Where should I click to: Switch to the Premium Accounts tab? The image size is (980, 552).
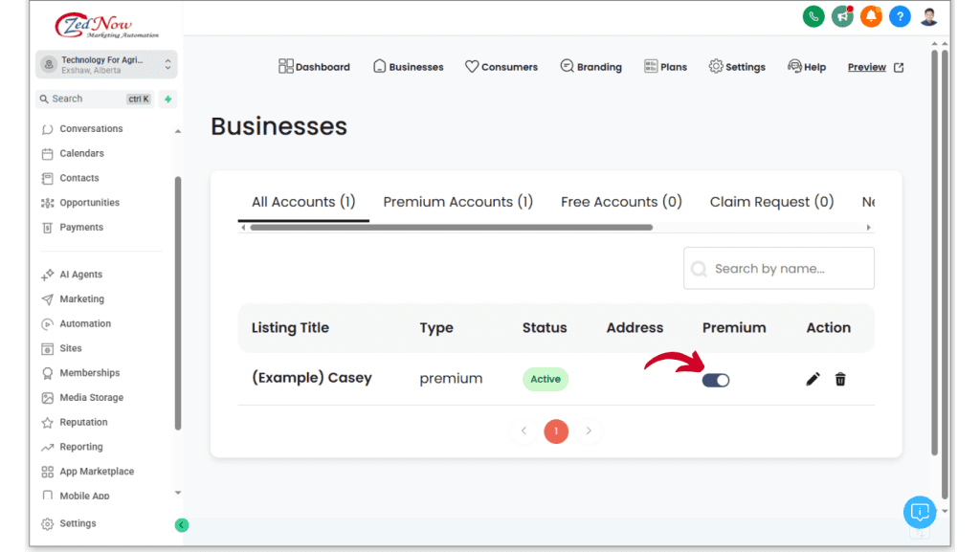[457, 202]
